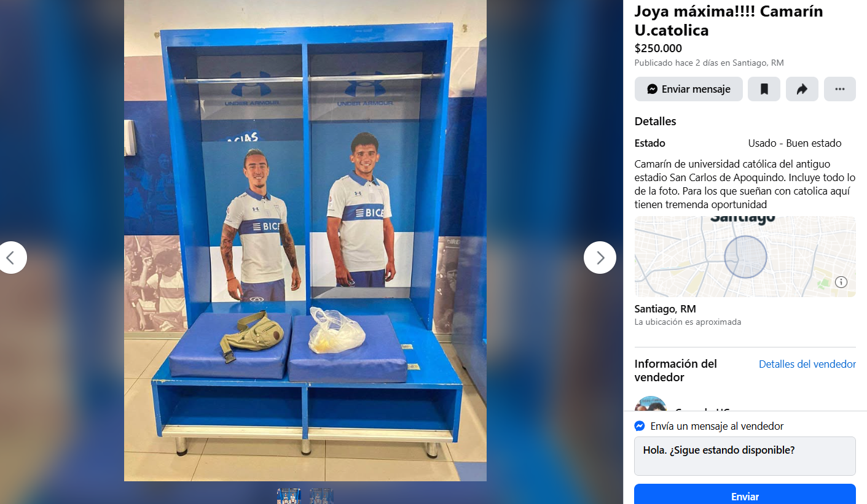
Task: Advance to the next photo arrow
Action: click(x=600, y=258)
